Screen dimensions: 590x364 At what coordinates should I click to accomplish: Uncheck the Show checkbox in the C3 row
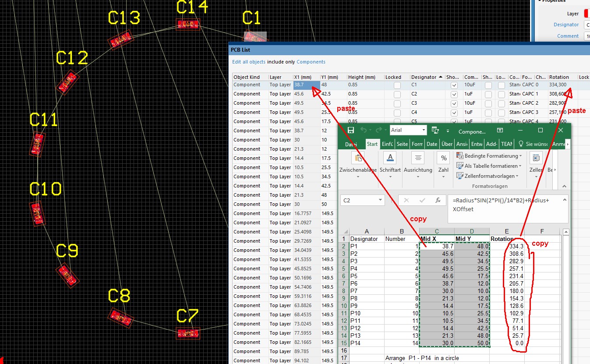pos(454,103)
